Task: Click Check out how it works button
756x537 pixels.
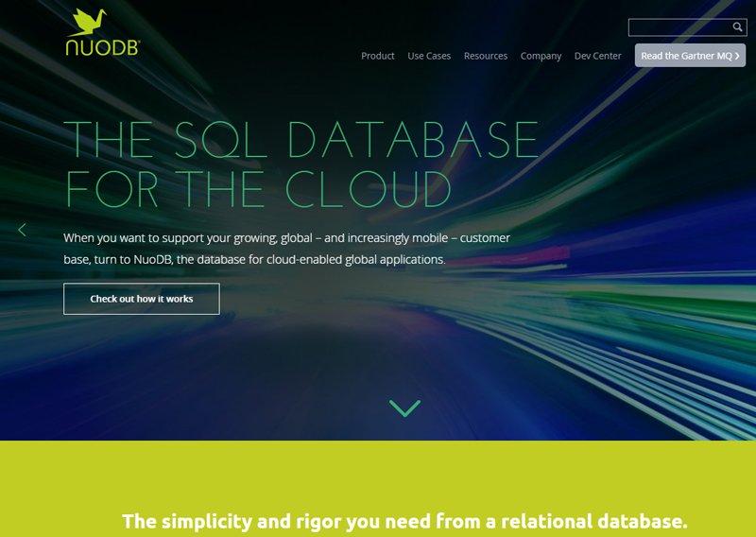Action: point(141,299)
